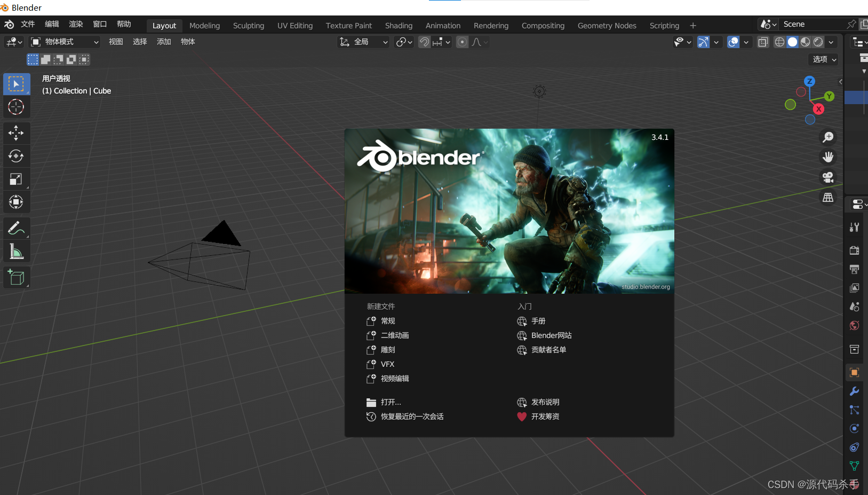Select extend selection mode icon

click(46, 60)
